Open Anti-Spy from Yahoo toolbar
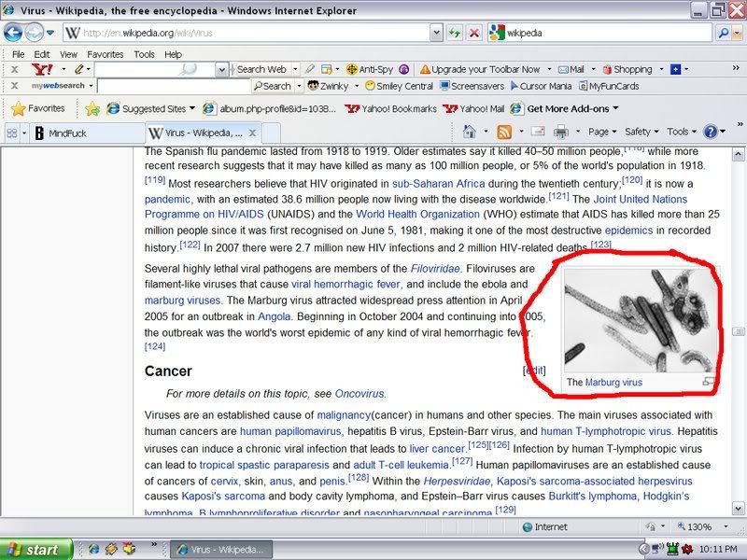The width and height of the screenshot is (747, 560). click(370, 69)
